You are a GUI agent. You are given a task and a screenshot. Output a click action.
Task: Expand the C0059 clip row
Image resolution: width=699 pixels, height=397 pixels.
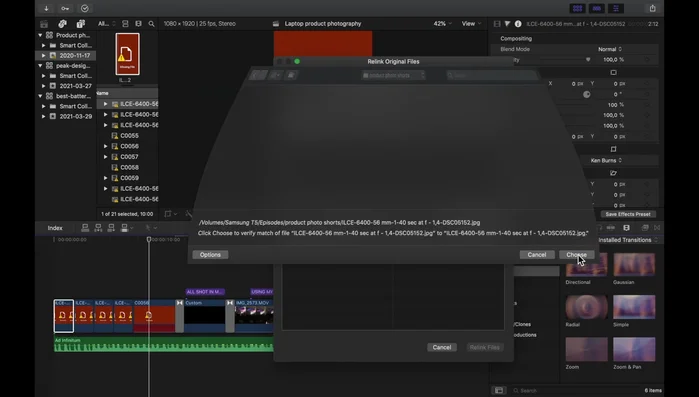tap(106, 178)
